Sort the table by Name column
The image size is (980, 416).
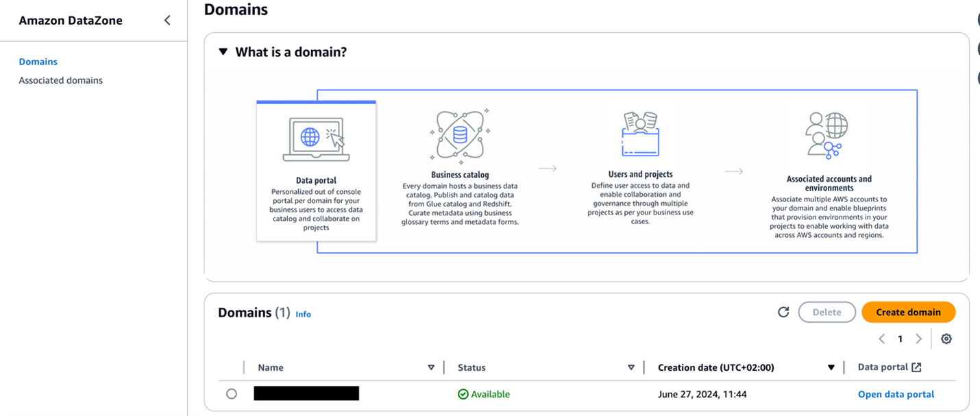coord(431,367)
